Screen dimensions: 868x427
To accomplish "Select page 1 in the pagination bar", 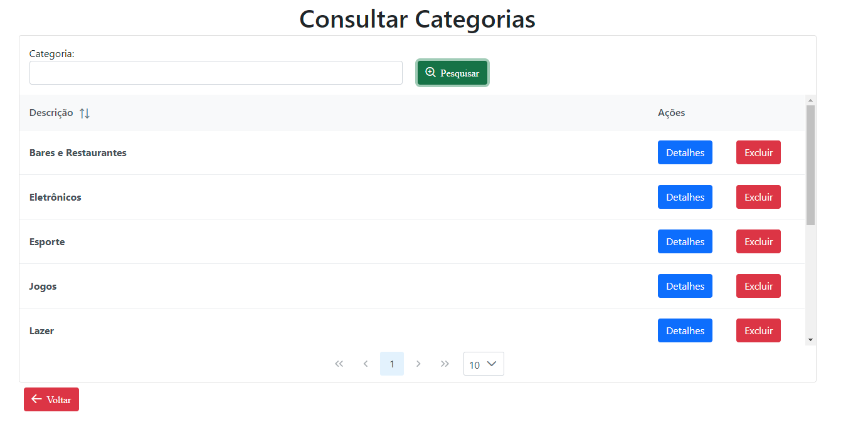I will click(392, 364).
